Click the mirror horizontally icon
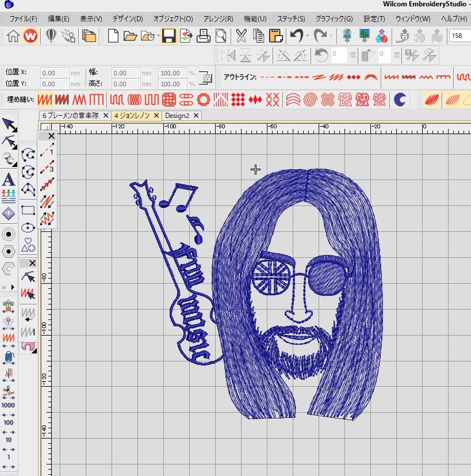Viewport: 471px width, 476px height. point(228,56)
